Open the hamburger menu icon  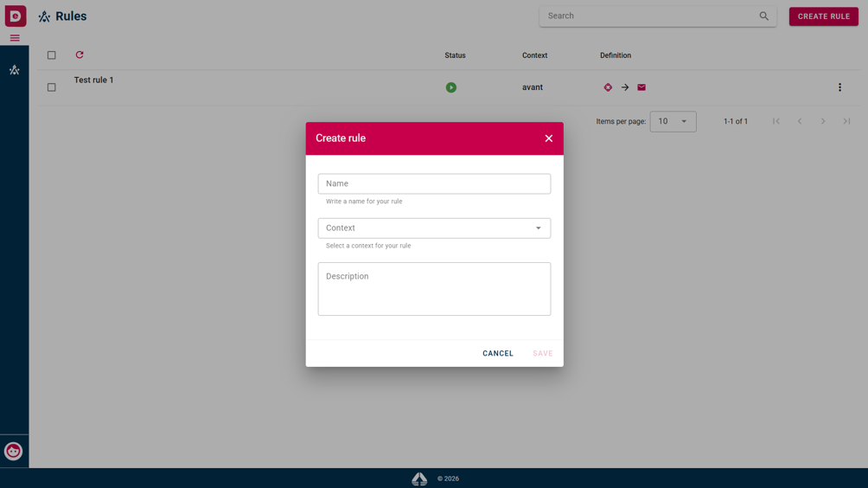pyautogui.click(x=15, y=38)
